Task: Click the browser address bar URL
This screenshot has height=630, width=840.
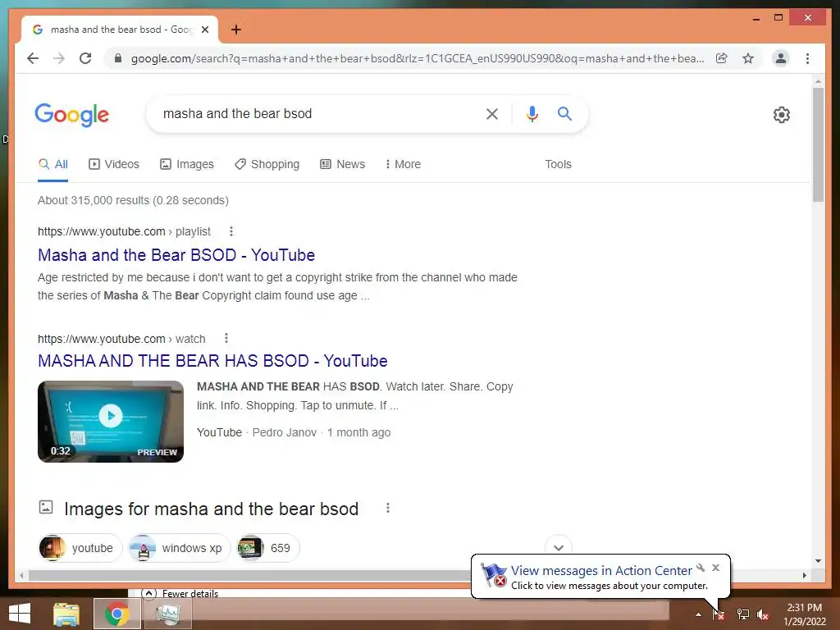Action: (x=418, y=58)
